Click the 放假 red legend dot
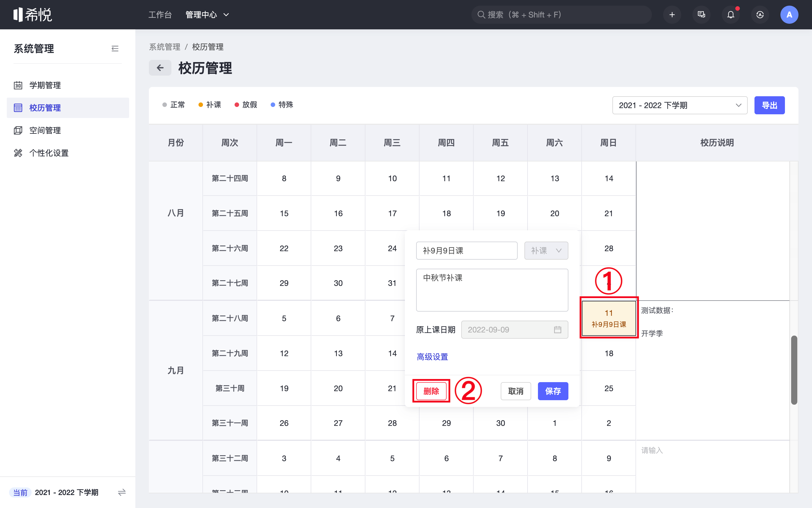812x508 pixels. (x=237, y=105)
